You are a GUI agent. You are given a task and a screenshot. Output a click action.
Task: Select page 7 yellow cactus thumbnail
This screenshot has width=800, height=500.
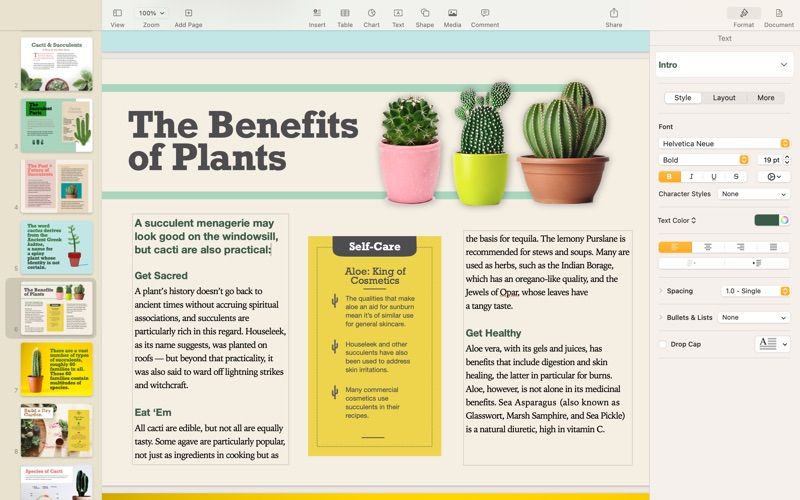57,369
